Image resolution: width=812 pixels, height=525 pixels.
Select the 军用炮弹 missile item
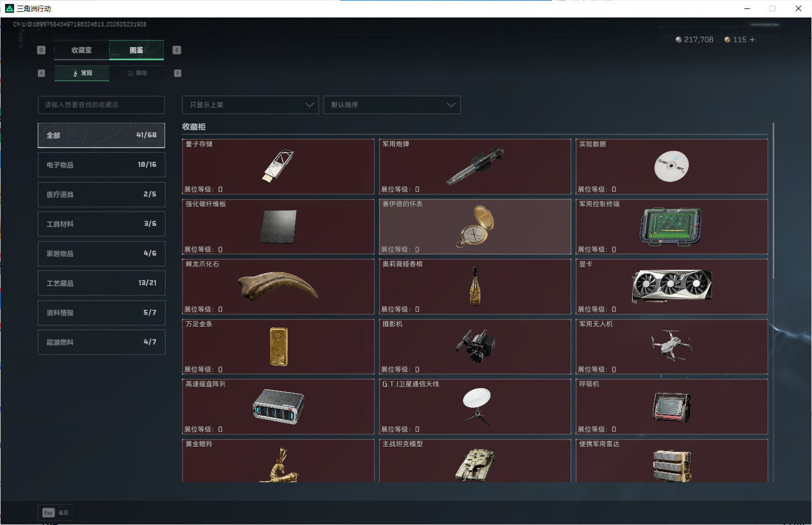(x=475, y=167)
